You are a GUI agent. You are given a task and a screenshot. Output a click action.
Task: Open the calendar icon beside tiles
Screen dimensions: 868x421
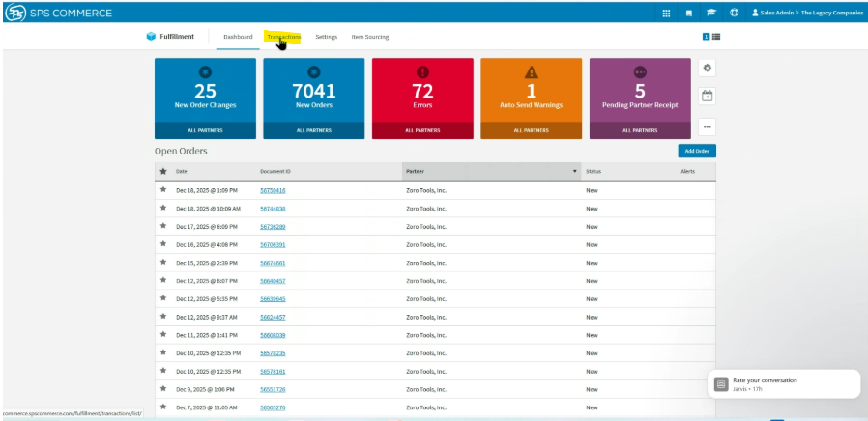click(x=707, y=96)
